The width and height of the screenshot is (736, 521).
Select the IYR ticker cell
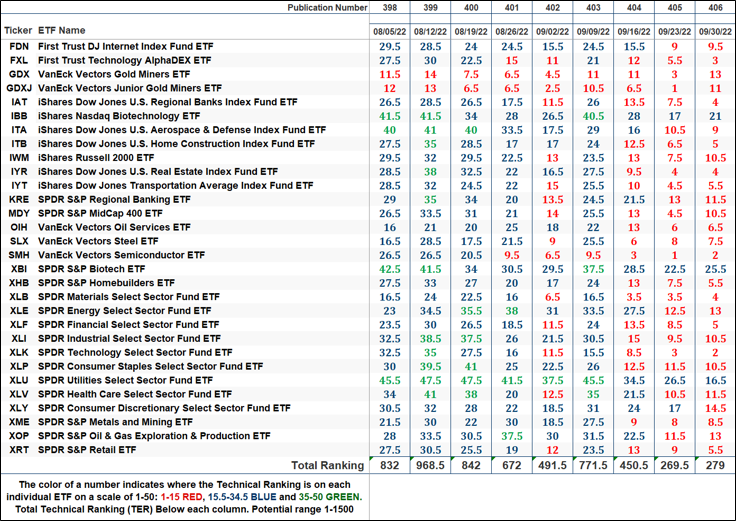click(x=19, y=172)
